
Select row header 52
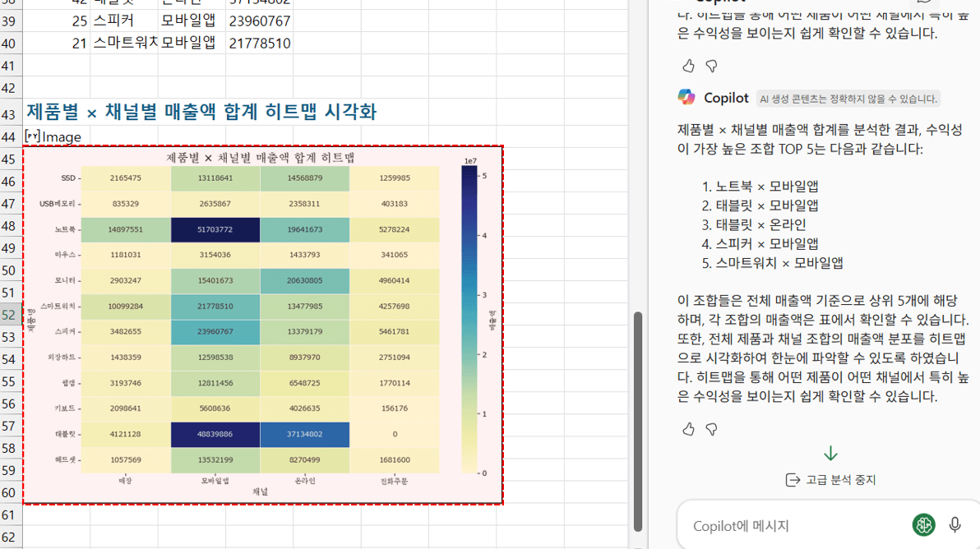(10, 315)
